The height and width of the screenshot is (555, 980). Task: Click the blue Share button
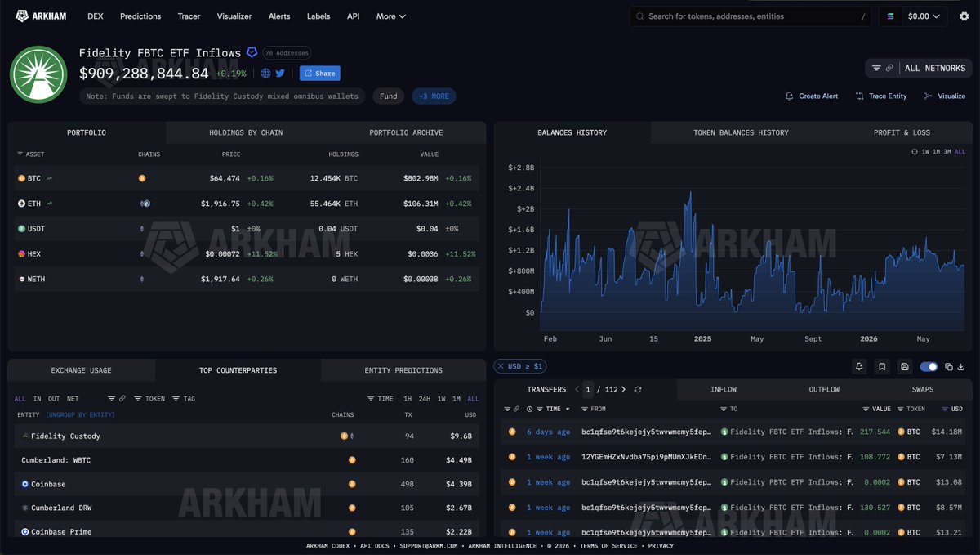pyautogui.click(x=319, y=74)
